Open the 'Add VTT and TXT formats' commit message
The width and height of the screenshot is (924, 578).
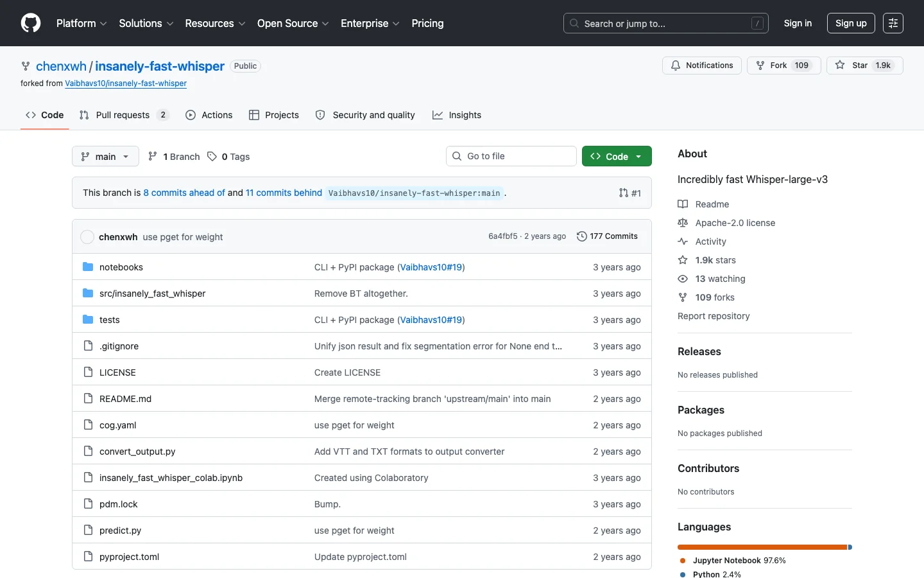coord(409,451)
